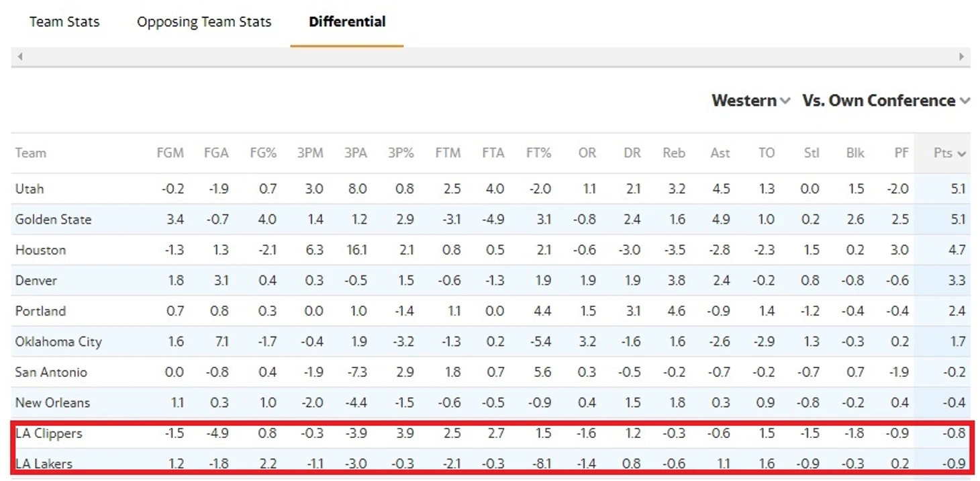Sort by the 3PM column header
The height and width of the screenshot is (481, 980).
pyautogui.click(x=310, y=153)
